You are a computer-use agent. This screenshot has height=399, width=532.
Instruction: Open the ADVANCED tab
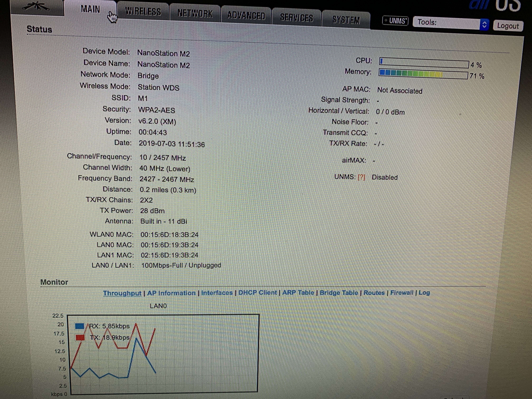[x=246, y=15]
